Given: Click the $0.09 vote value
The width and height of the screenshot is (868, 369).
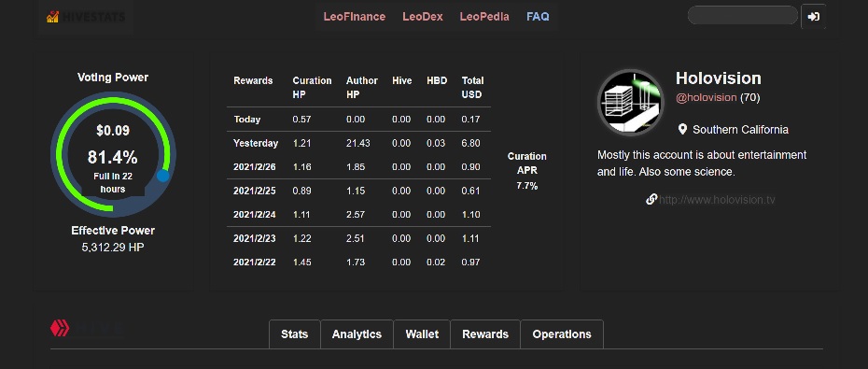Looking at the screenshot, I should click(113, 131).
